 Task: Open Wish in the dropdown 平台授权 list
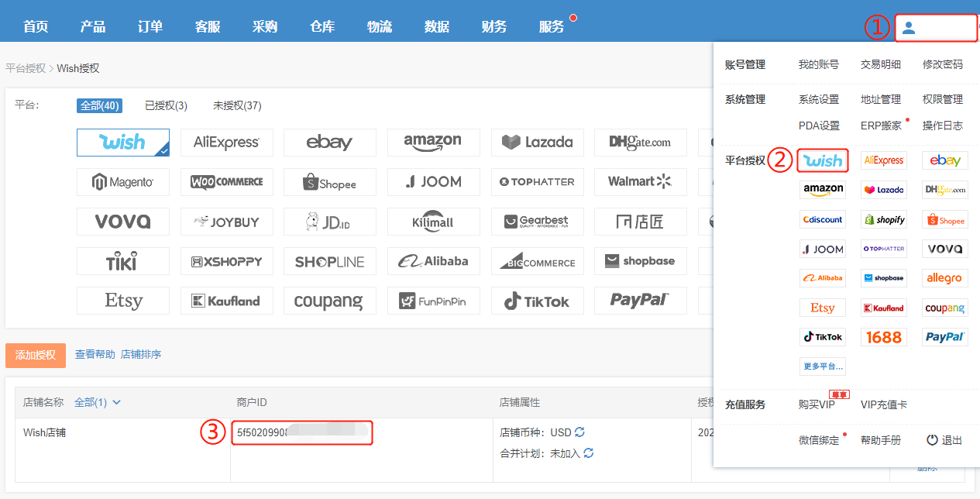point(823,160)
